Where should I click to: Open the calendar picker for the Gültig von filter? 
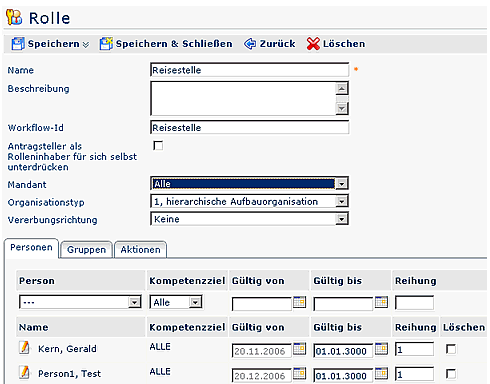click(299, 302)
